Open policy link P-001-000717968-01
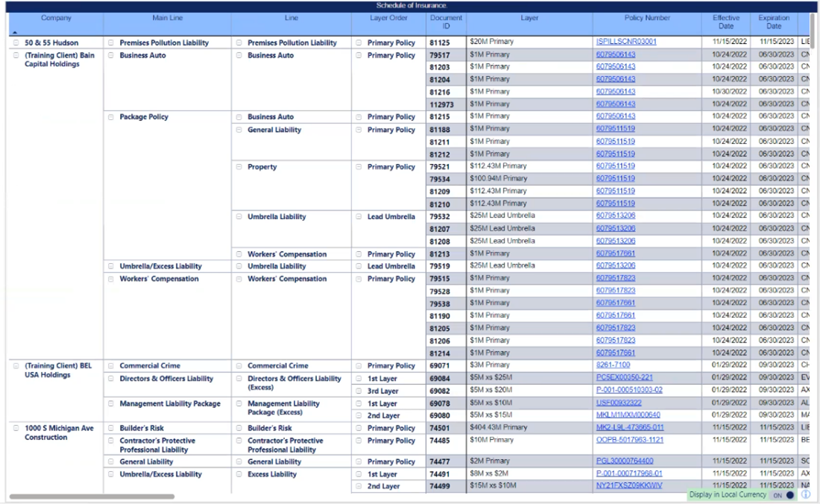Viewport: 820px width, 504px height. click(629, 473)
